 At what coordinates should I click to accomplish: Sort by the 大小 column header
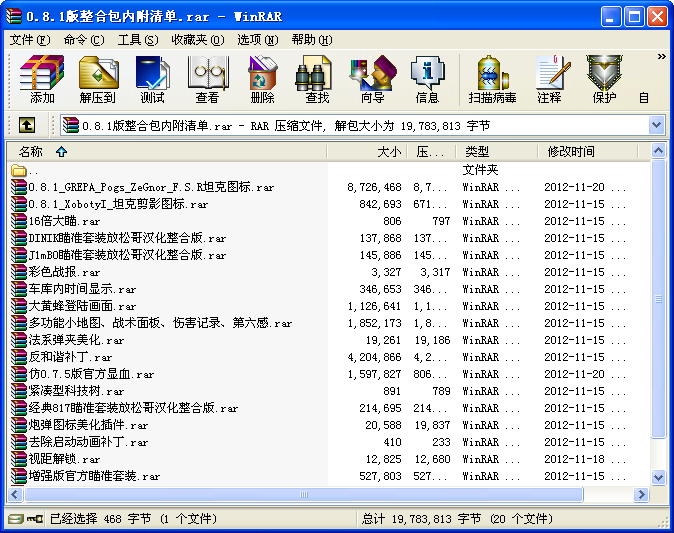point(367,152)
